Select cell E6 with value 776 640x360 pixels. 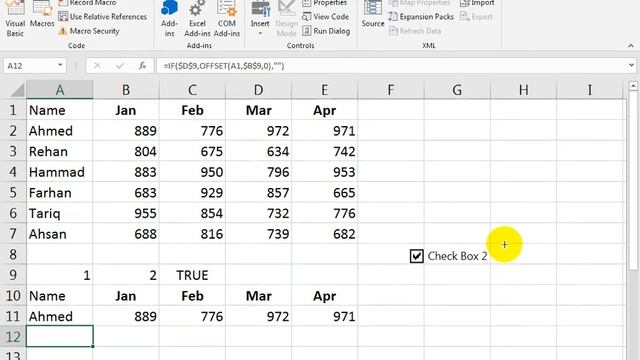coord(324,213)
